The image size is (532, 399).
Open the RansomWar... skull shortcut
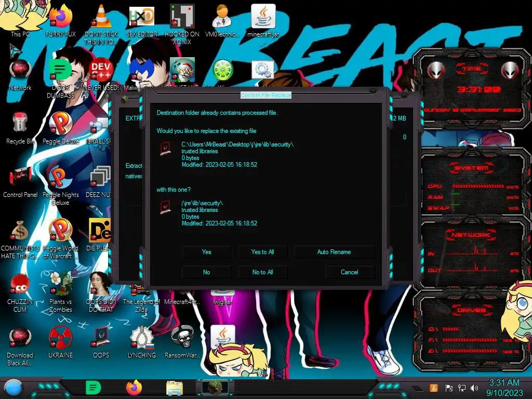(x=182, y=343)
